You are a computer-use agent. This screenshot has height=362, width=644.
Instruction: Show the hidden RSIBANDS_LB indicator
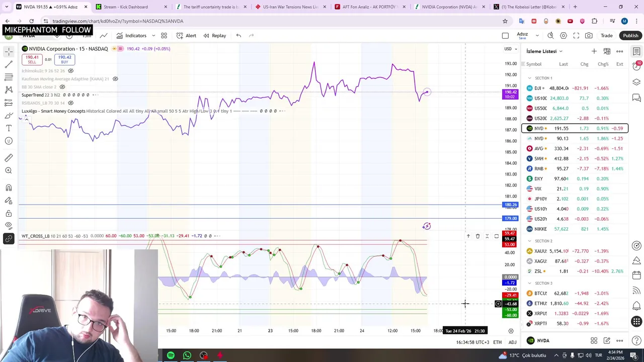point(70,103)
